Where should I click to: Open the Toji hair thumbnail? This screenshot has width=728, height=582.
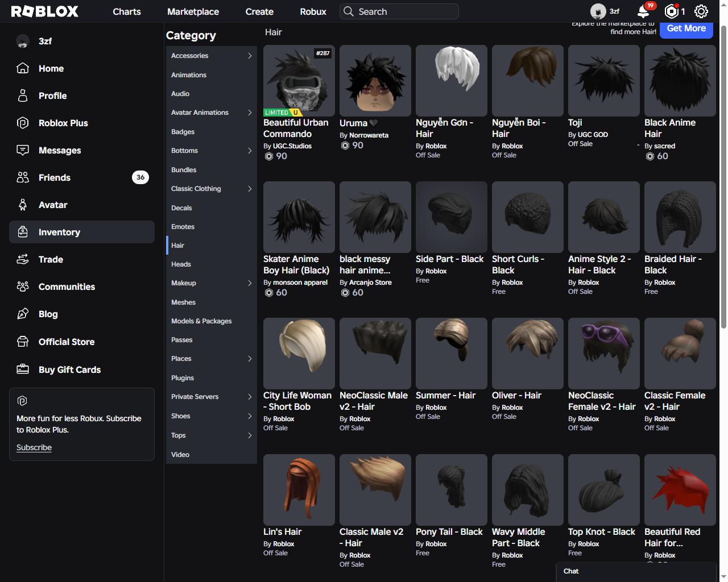(604, 81)
